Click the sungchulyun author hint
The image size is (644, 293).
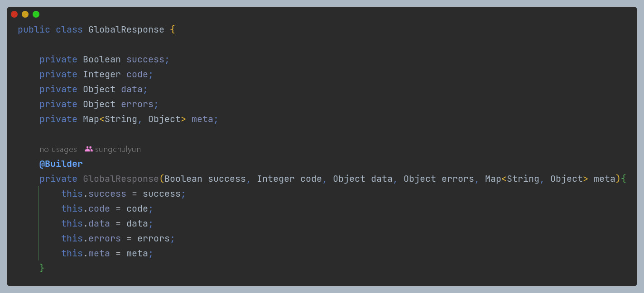[x=118, y=149]
